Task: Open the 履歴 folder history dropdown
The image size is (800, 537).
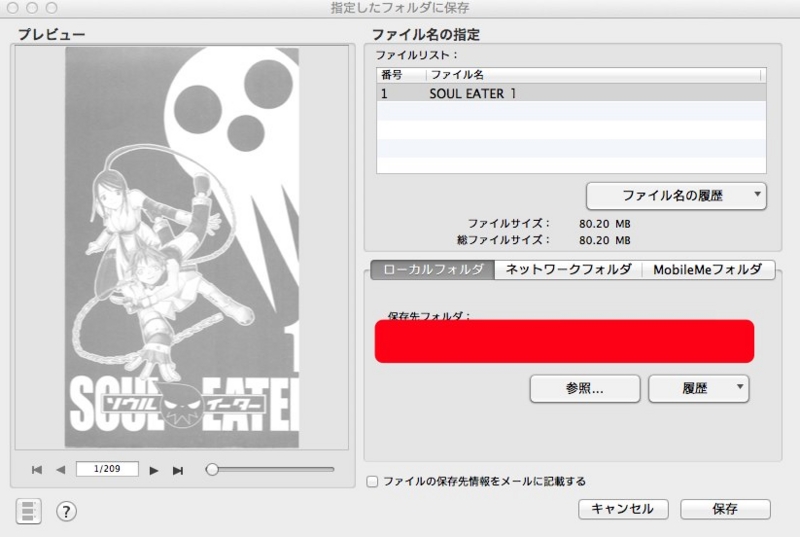Action: (698, 389)
